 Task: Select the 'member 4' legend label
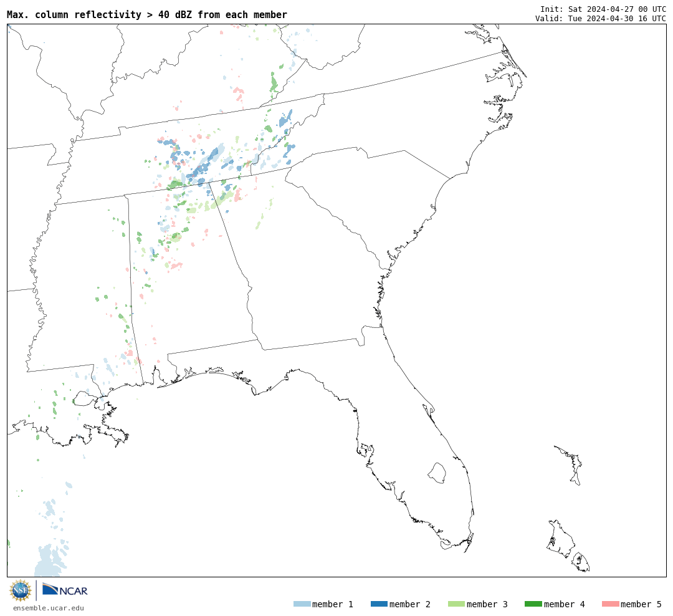point(565,604)
